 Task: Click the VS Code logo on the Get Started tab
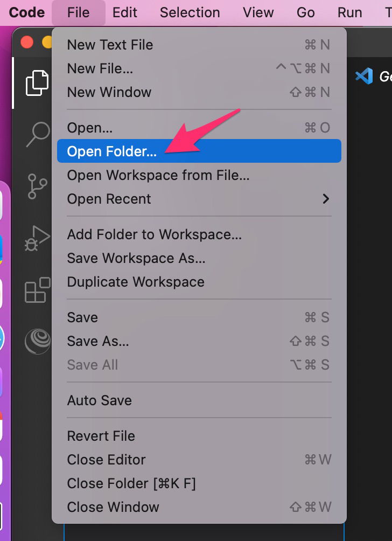[364, 76]
